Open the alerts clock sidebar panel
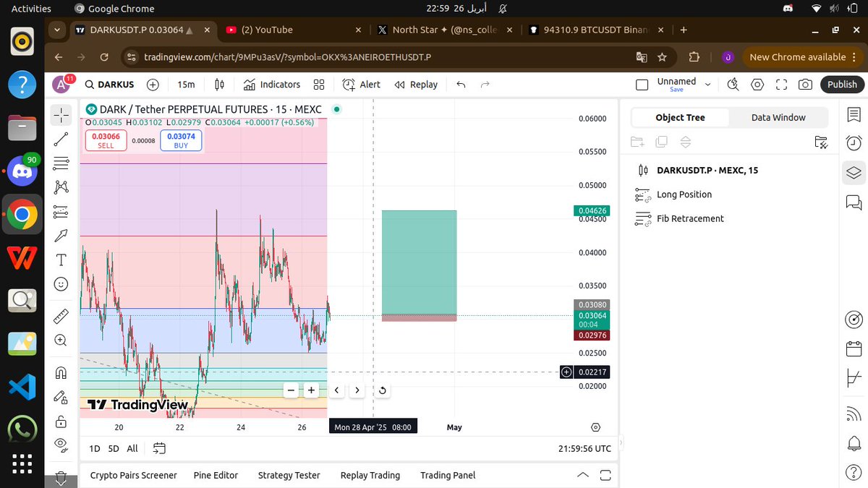Screen dimensions: 868x488 [854, 143]
